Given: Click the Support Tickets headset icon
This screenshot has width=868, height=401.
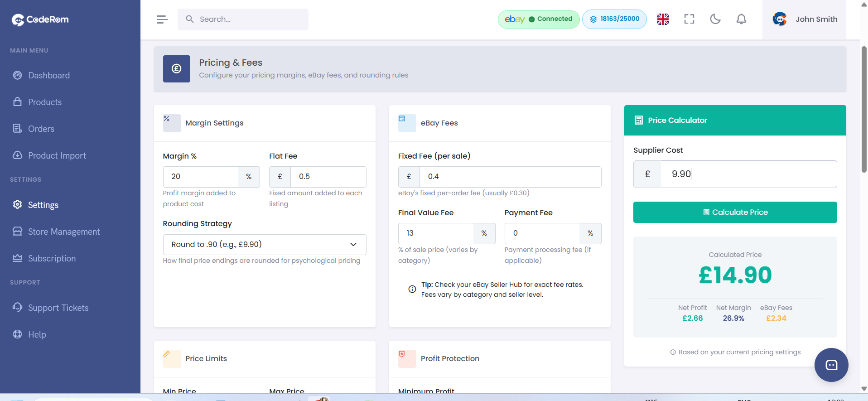Looking at the screenshot, I should pyautogui.click(x=18, y=307).
